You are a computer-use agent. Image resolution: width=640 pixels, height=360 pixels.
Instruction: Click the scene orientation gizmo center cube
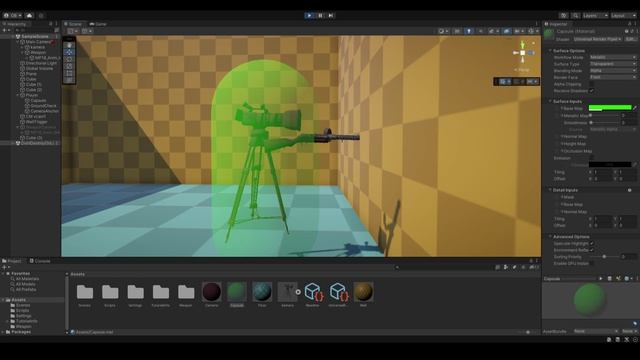pos(522,53)
